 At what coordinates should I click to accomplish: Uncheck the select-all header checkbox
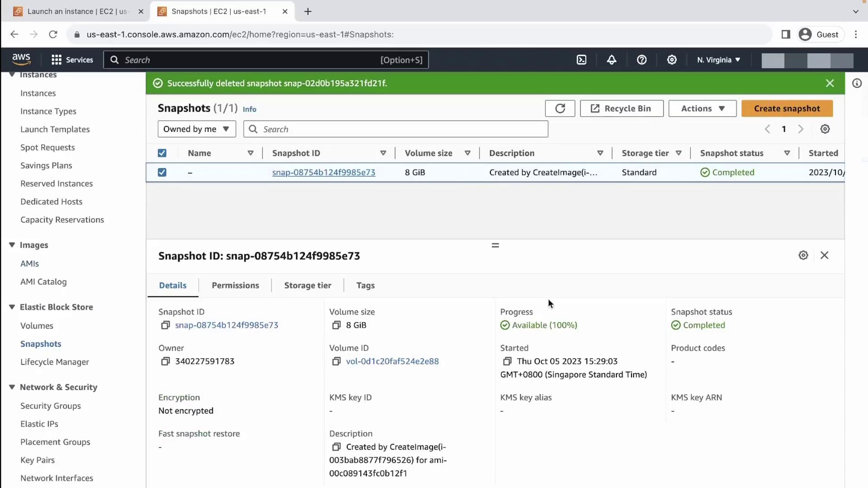(162, 153)
